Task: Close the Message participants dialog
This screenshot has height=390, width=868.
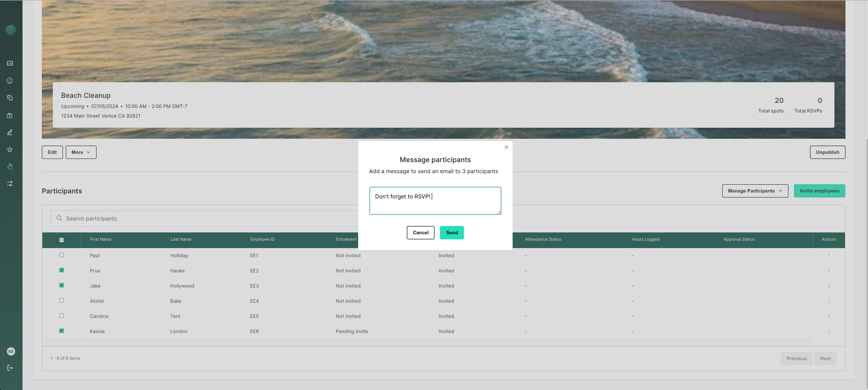Action: [506, 147]
